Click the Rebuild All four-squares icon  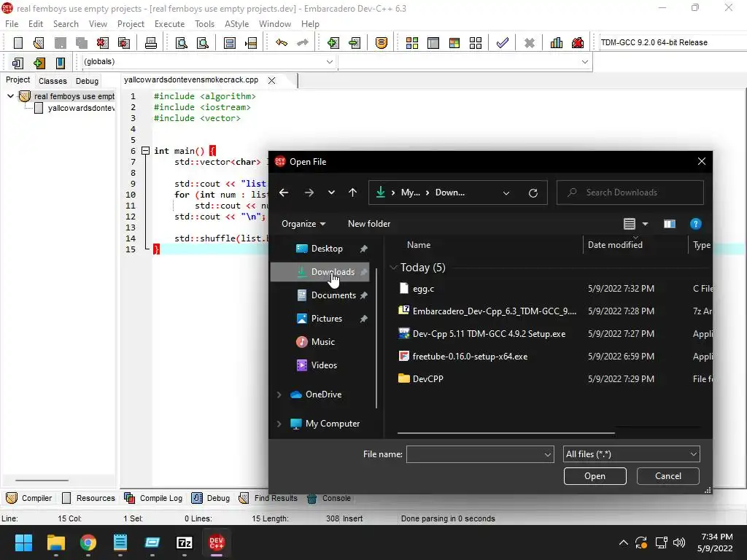click(x=476, y=43)
